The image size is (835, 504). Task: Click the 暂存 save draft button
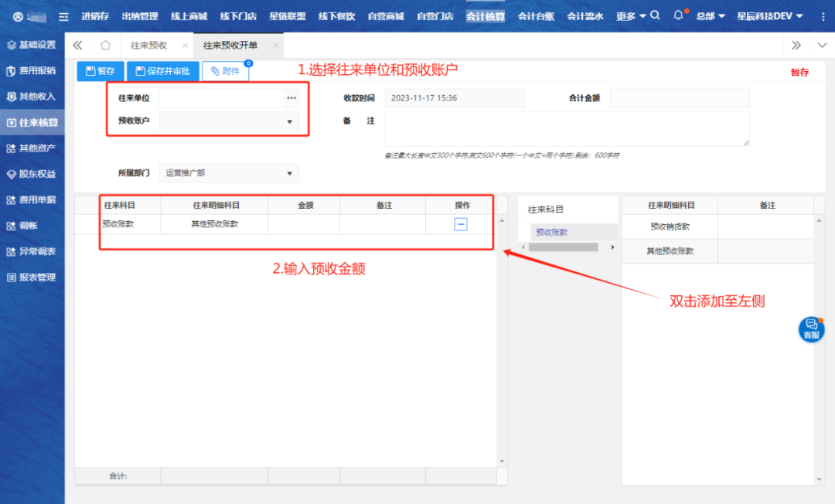101,71
